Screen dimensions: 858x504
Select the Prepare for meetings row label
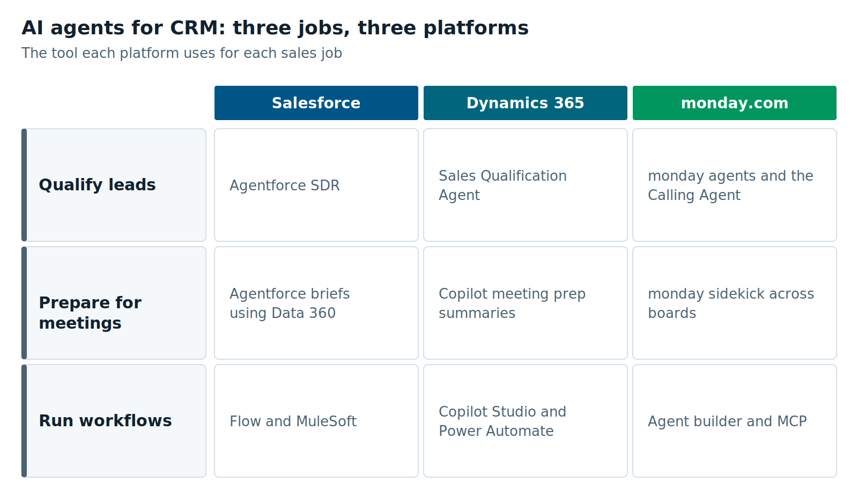click(114, 303)
